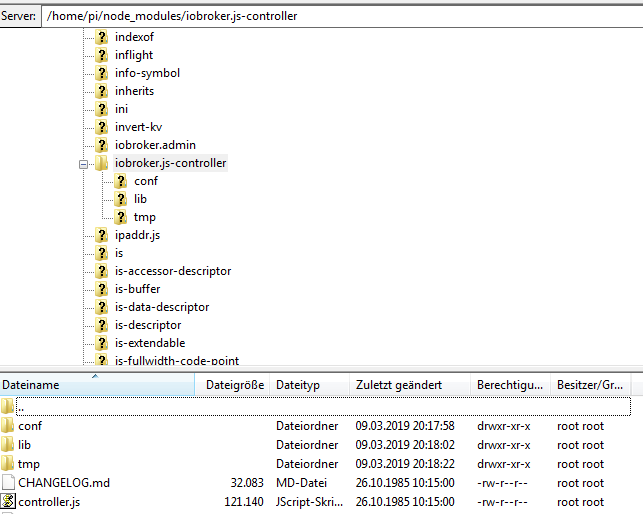Sort file list by Dateityp column
643x514 pixels.
coord(309,385)
